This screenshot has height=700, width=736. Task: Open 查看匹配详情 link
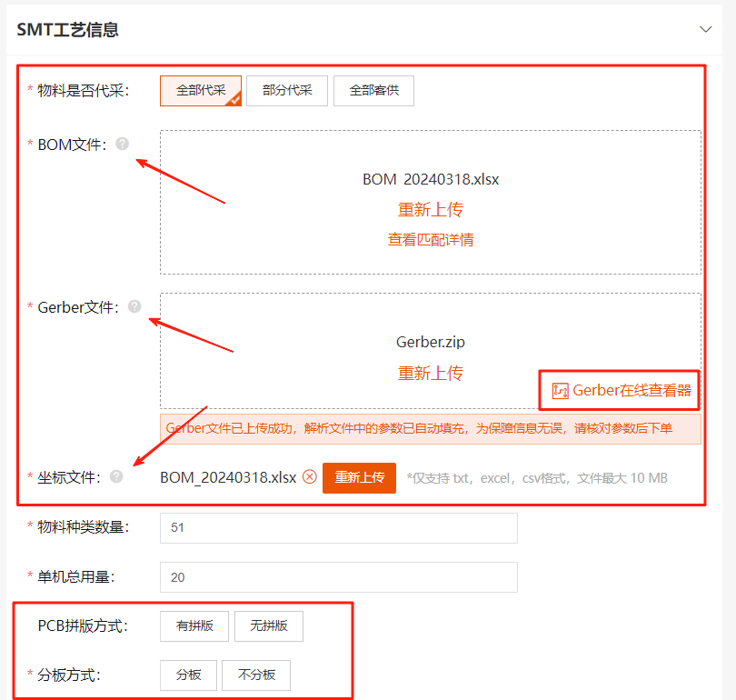click(x=431, y=239)
